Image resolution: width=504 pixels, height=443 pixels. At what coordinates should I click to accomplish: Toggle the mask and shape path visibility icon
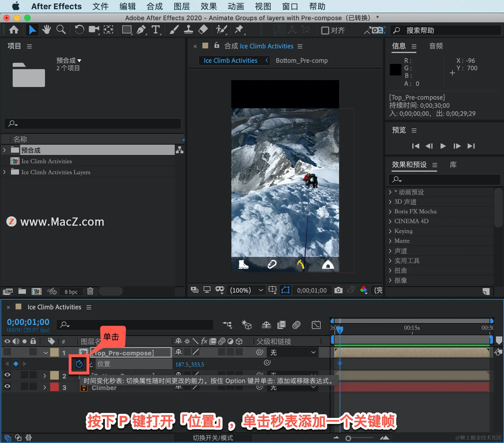point(285,290)
